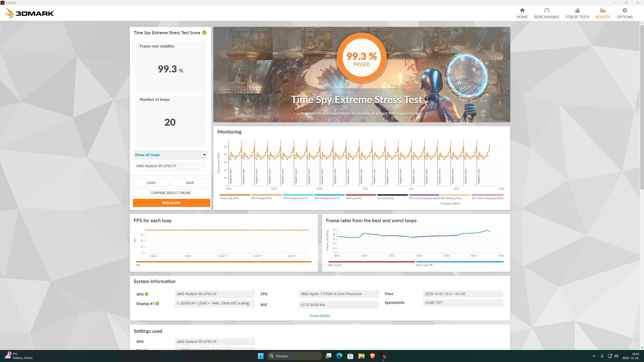Open Brave browser from the taskbar
This screenshot has height=362, width=644.
click(x=372, y=356)
